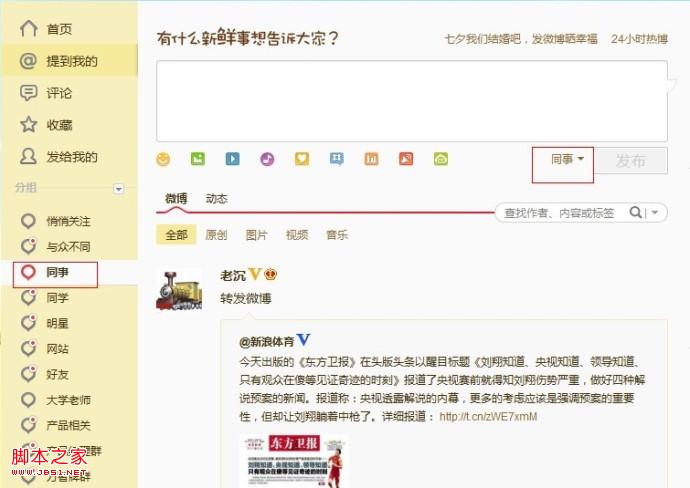Open search options arrow beside magnifier
The width and height of the screenshot is (690, 488).
pos(655,213)
